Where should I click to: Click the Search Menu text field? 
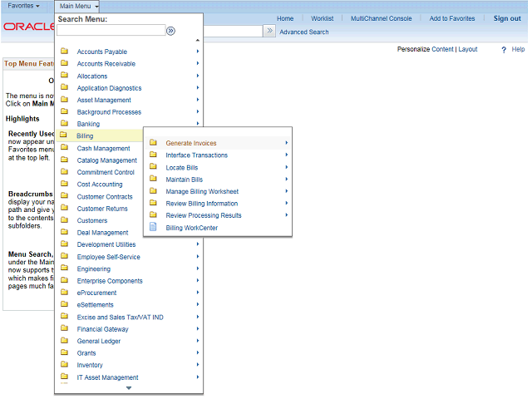point(111,30)
